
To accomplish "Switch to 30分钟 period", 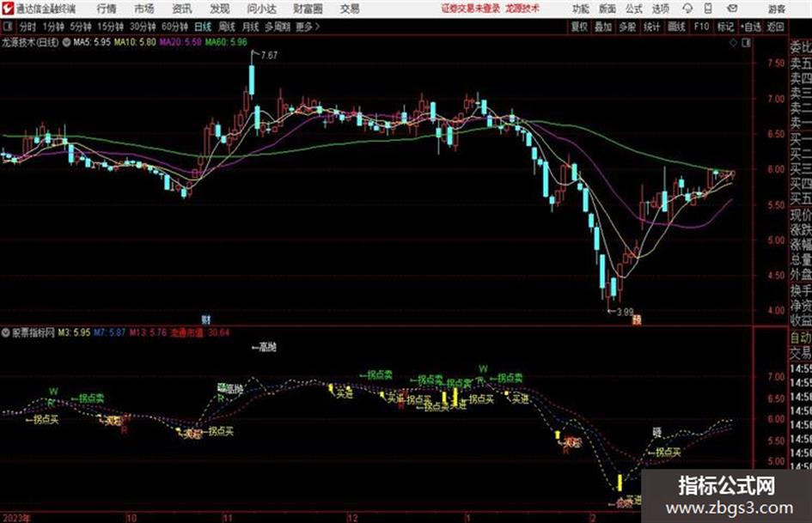I will pyautogui.click(x=143, y=27).
